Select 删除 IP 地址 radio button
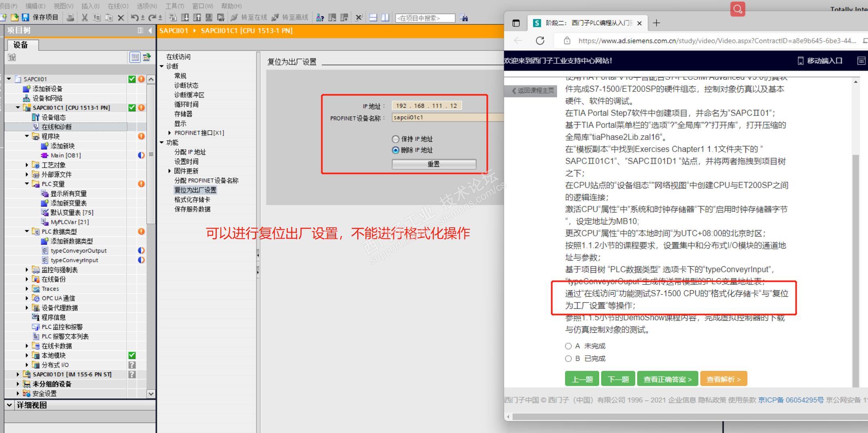 pos(395,150)
